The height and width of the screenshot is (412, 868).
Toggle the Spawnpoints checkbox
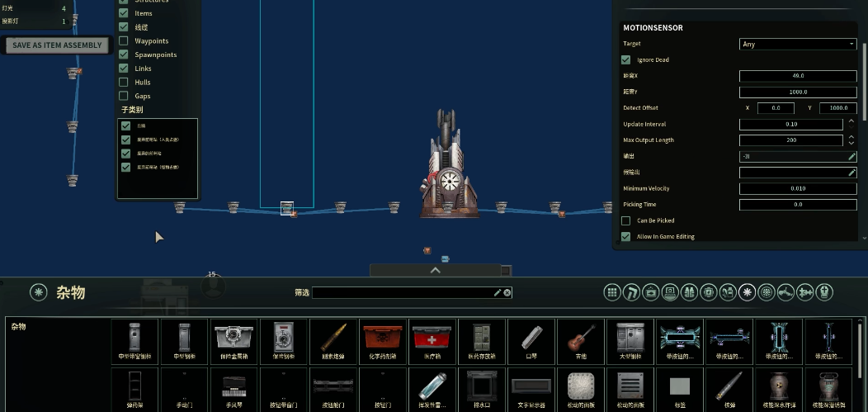(124, 54)
